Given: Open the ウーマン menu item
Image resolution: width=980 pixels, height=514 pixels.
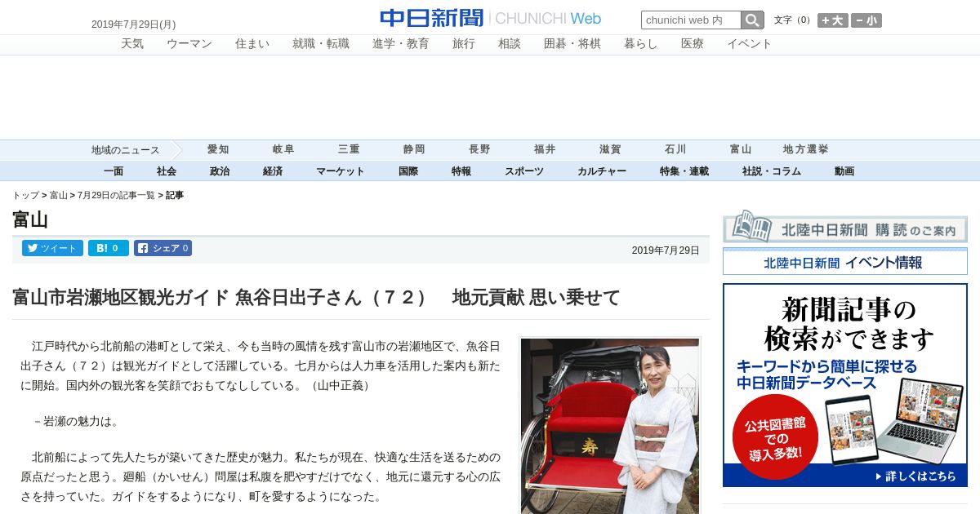Looking at the screenshot, I should 189,44.
